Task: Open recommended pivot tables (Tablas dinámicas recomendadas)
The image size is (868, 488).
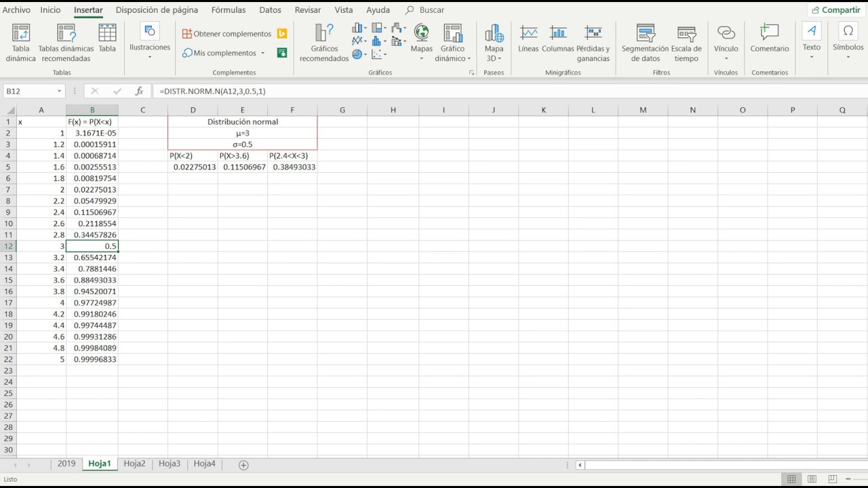Action: pyautogui.click(x=66, y=43)
